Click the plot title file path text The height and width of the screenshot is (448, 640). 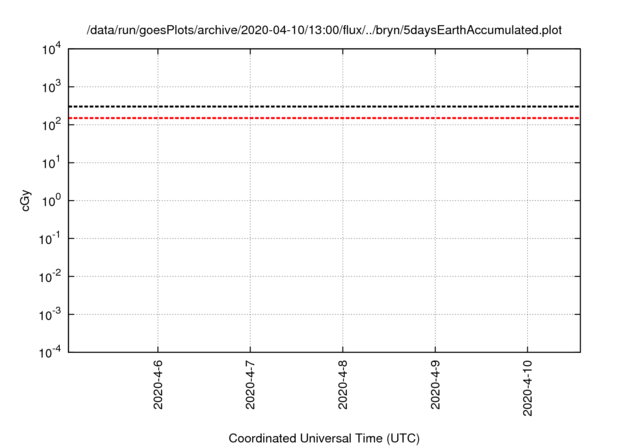(324, 30)
